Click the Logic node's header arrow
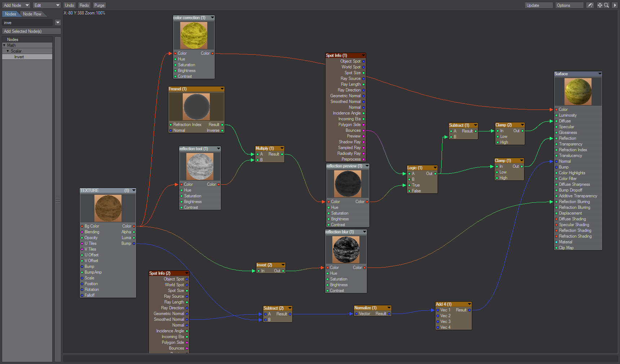620x364 pixels. [435, 168]
